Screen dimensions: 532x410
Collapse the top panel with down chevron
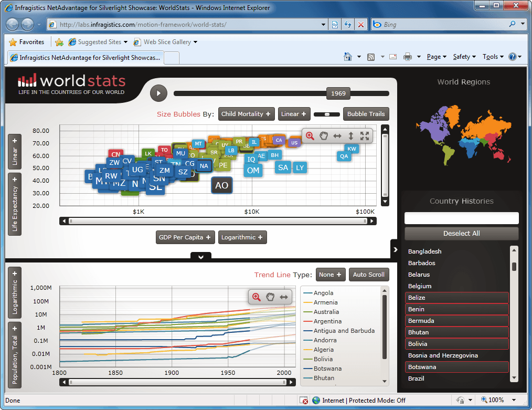201,257
